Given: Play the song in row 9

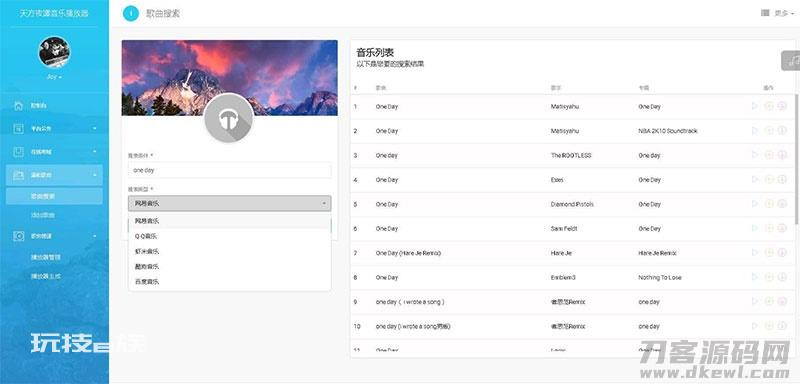Looking at the screenshot, I should pyautogui.click(x=755, y=301).
